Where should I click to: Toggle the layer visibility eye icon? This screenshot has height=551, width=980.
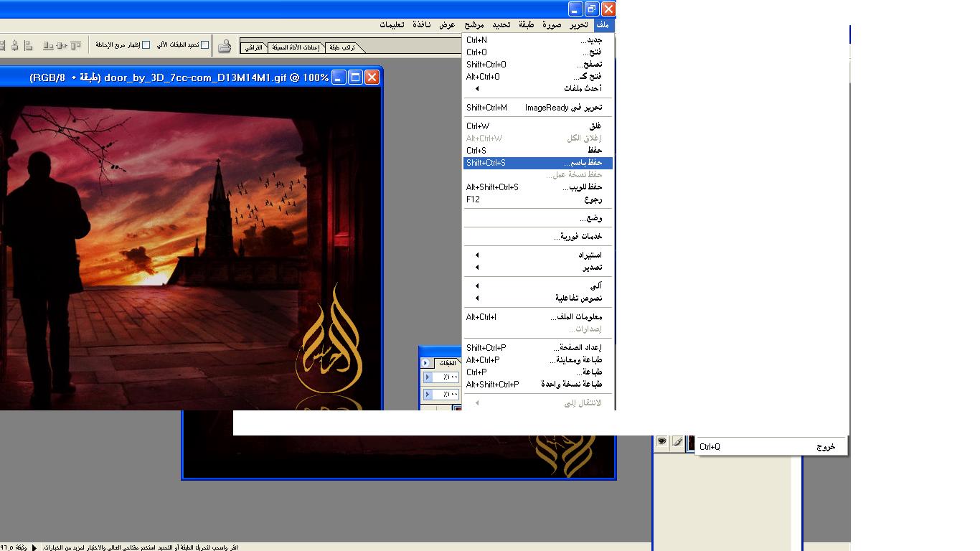[x=661, y=442]
